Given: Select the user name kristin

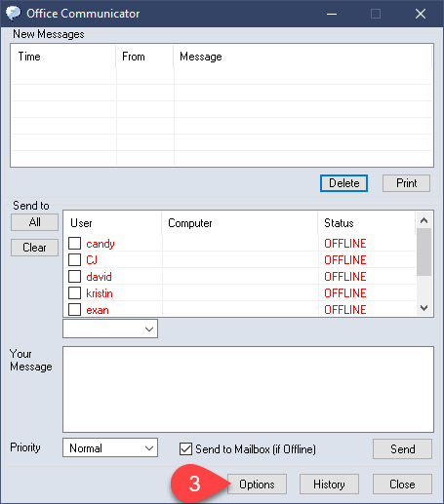Looking at the screenshot, I should pos(100,293).
